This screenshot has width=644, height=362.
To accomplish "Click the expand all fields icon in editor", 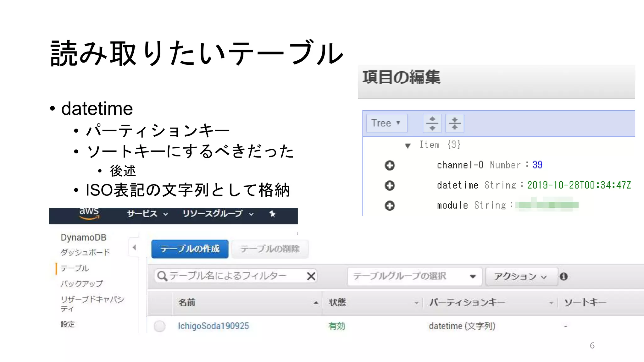I will (432, 123).
